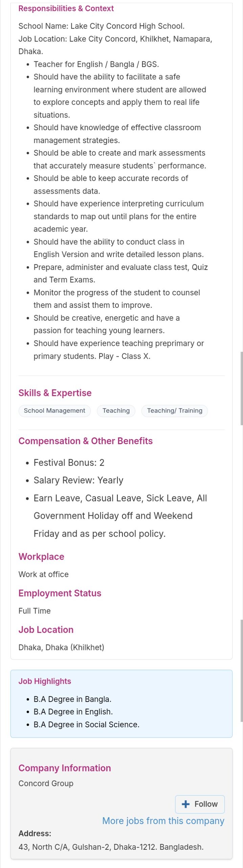Click the Festival Bonus: 2 item

coord(69,462)
